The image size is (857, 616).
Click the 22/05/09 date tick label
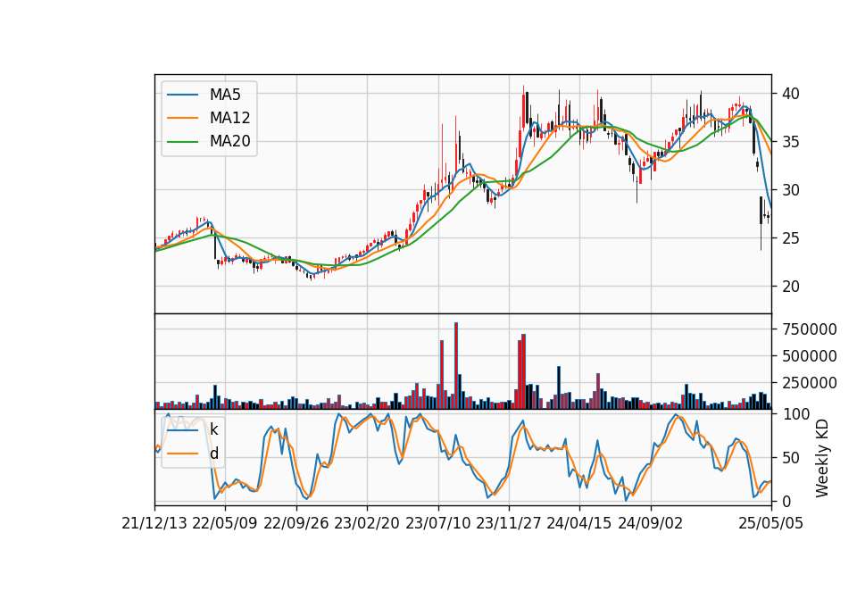[x=225, y=523]
